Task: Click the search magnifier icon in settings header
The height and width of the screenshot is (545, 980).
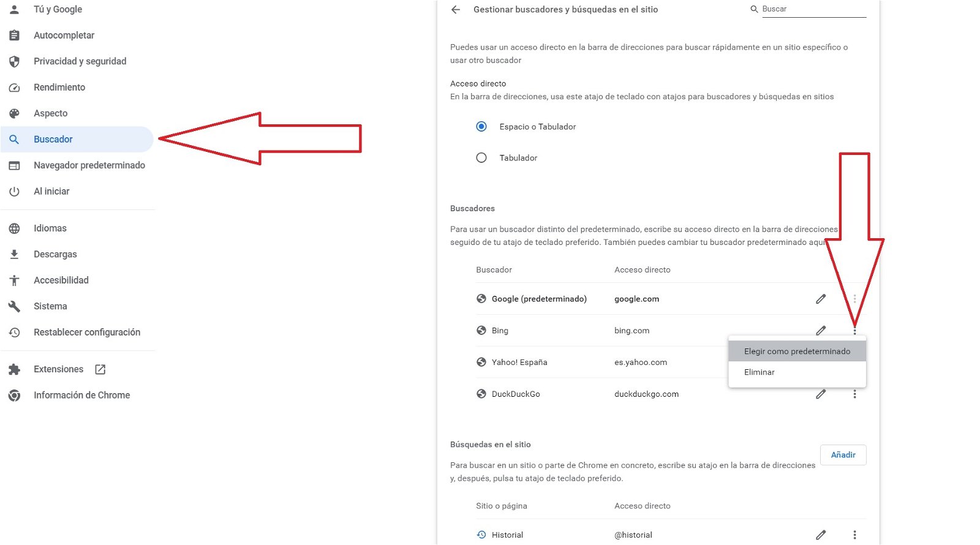Action: [754, 9]
